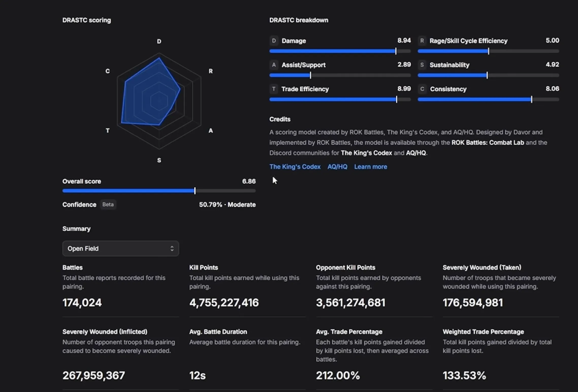
Task: Click the A badge icon beside Assist/Support
Action: tap(274, 65)
